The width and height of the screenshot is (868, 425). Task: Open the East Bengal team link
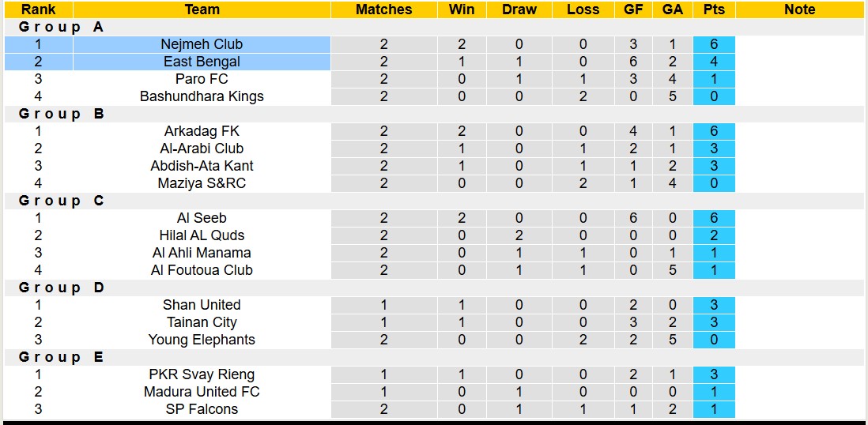tap(202, 62)
